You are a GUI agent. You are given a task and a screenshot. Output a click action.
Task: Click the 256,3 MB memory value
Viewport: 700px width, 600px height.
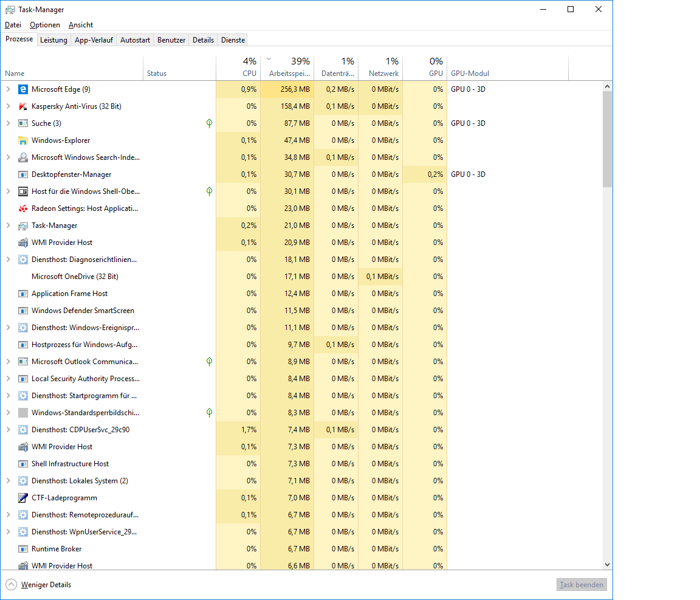pos(295,89)
